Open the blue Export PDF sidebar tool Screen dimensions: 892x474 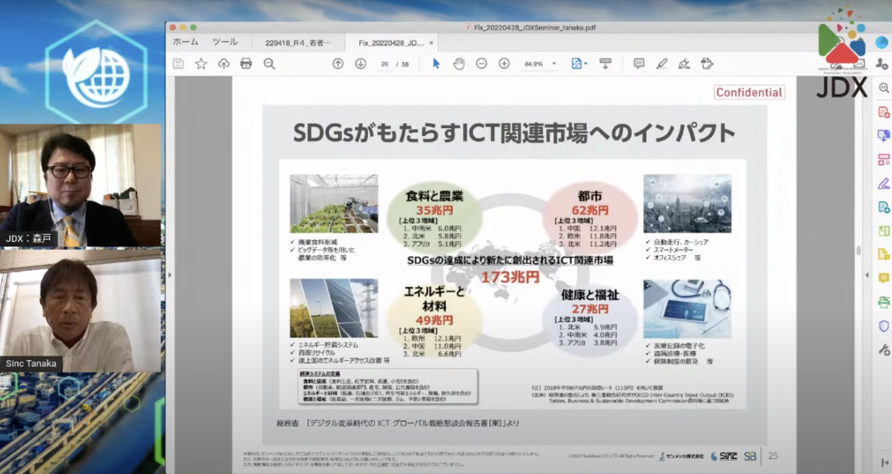coord(883,135)
